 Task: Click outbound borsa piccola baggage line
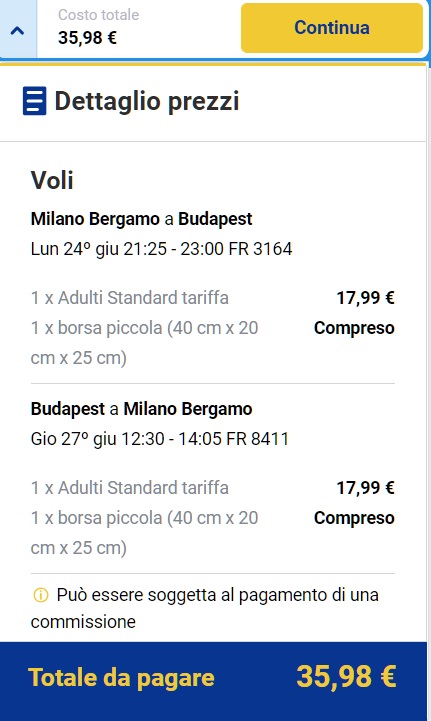coord(144,343)
